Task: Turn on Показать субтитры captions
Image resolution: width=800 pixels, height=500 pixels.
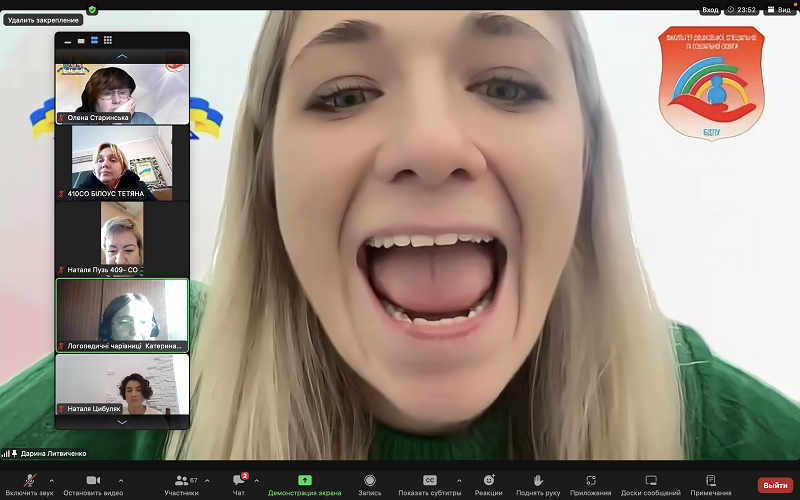Action: [x=430, y=485]
